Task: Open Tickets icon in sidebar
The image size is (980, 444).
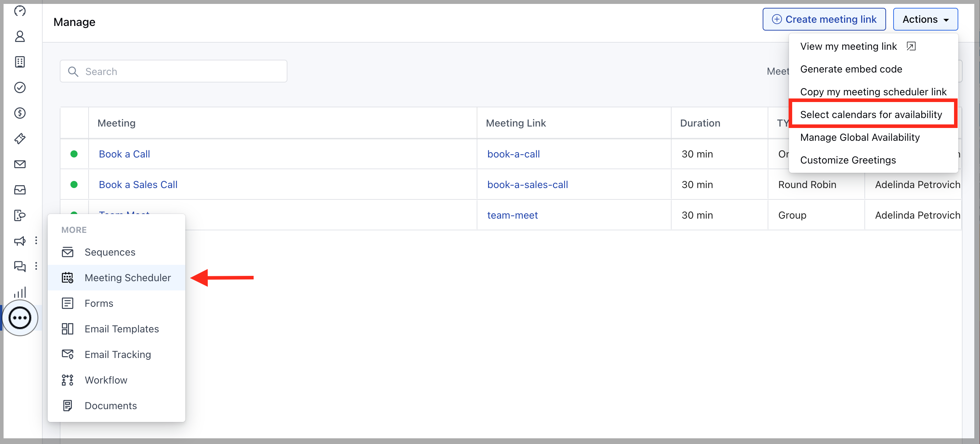Action: click(x=20, y=138)
